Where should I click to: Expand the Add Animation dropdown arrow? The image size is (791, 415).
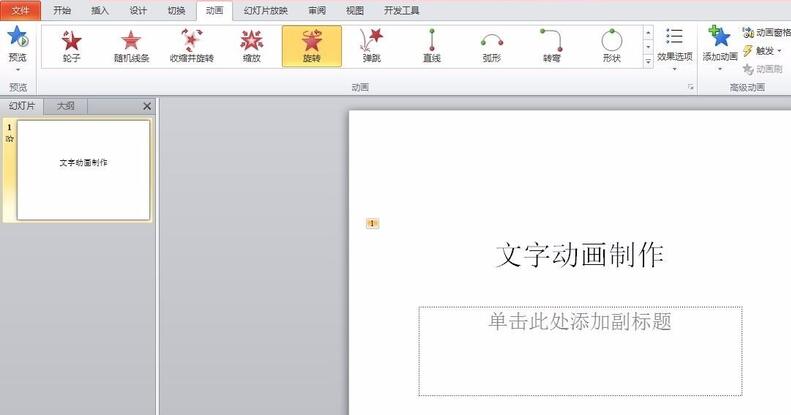pyautogui.click(x=720, y=69)
